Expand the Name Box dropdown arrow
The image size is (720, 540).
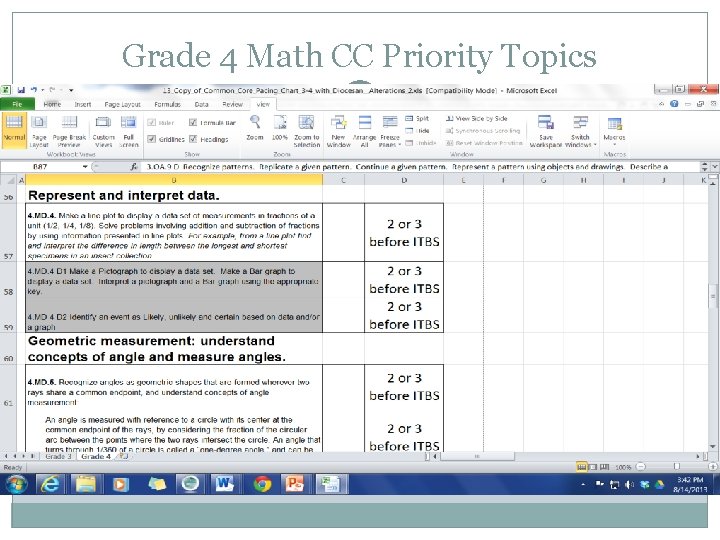pyautogui.click(x=85, y=167)
